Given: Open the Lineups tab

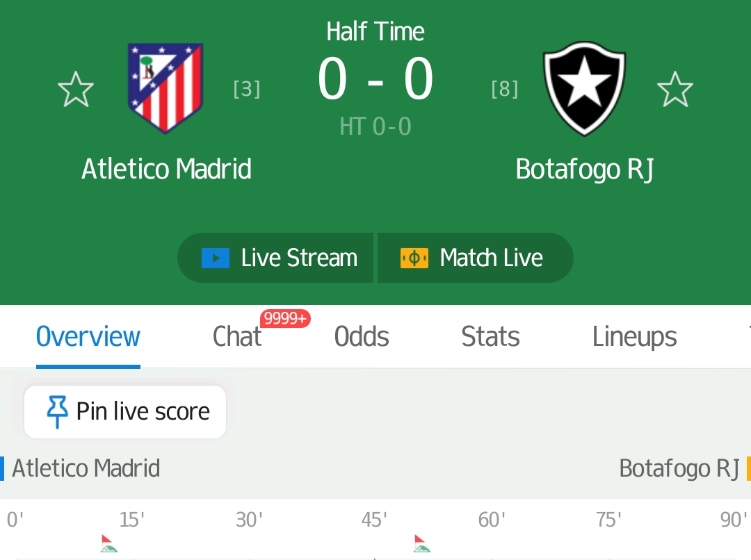Looking at the screenshot, I should pos(635,336).
